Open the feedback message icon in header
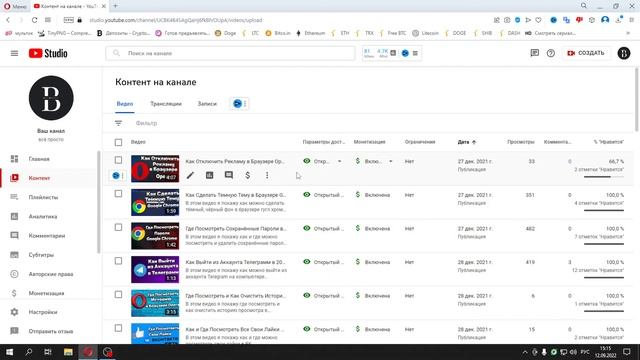 tap(534, 53)
